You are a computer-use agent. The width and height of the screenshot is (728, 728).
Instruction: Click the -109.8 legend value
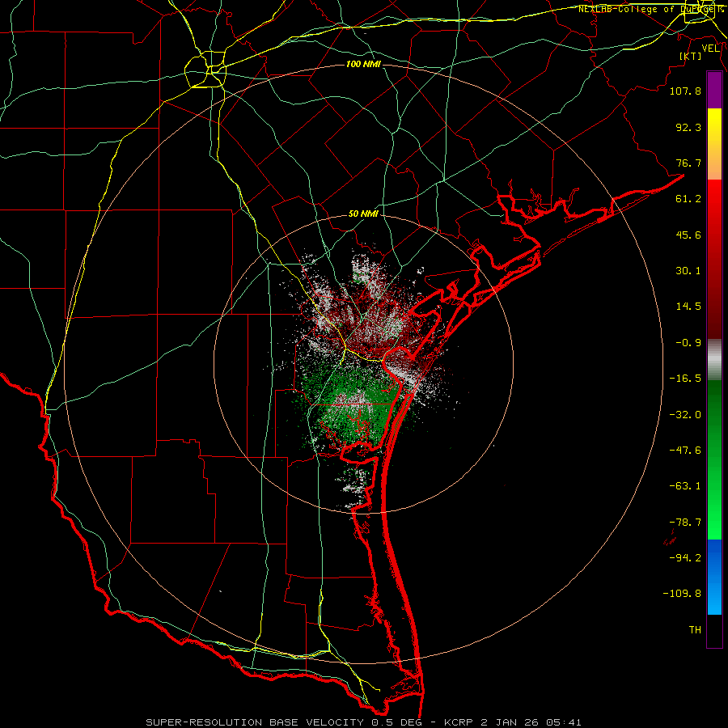682,594
